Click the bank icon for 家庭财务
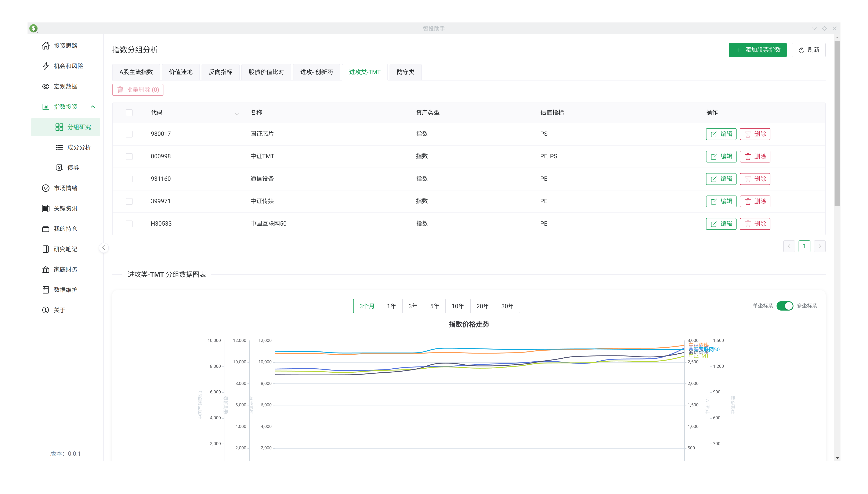 pyautogui.click(x=46, y=269)
